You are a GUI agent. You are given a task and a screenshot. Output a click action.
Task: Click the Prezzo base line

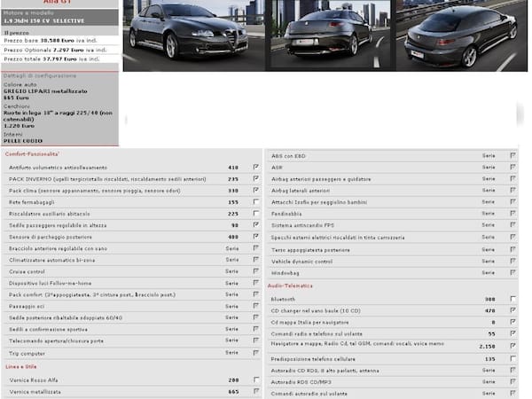[51, 41]
